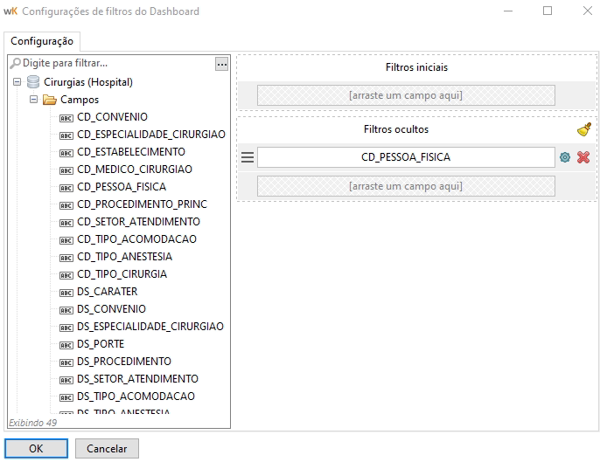
Task: Click the 'Filtros iniciais' section heading
Action: pos(417,68)
